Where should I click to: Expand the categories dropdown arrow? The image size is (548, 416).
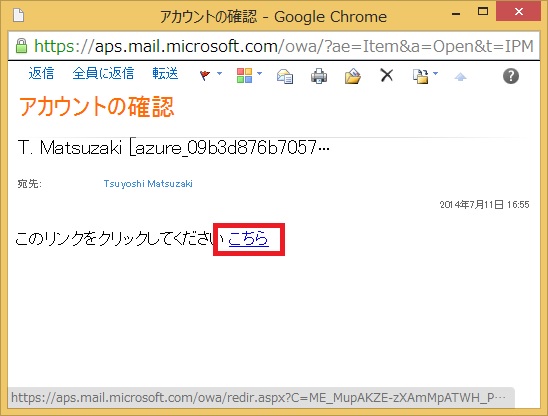pos(259,73)
